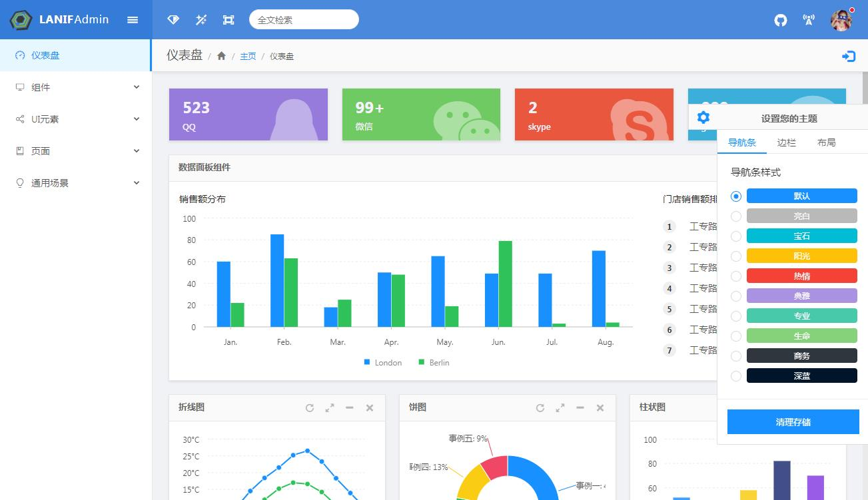Open the GitHub link icon
The width and height of the screenshot is (868, 500).
[781, 20]
